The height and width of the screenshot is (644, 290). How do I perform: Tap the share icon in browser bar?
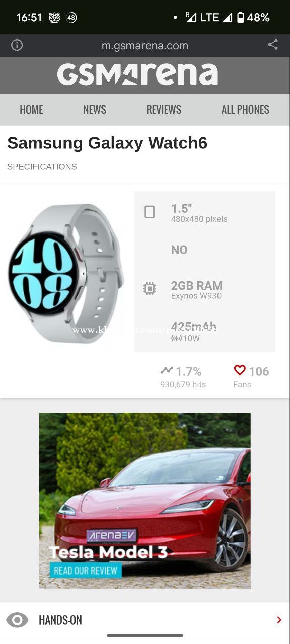(x=273, y=45)
